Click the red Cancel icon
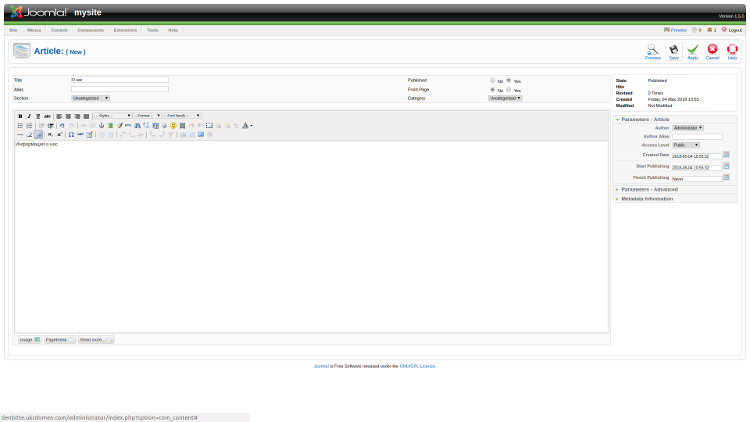Image resolution: width=750 pixels, height=422 pixels. [712, 50]
